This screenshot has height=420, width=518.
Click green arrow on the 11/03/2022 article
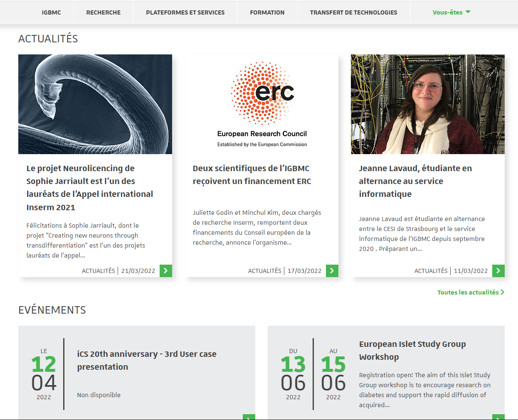point(498,271)
